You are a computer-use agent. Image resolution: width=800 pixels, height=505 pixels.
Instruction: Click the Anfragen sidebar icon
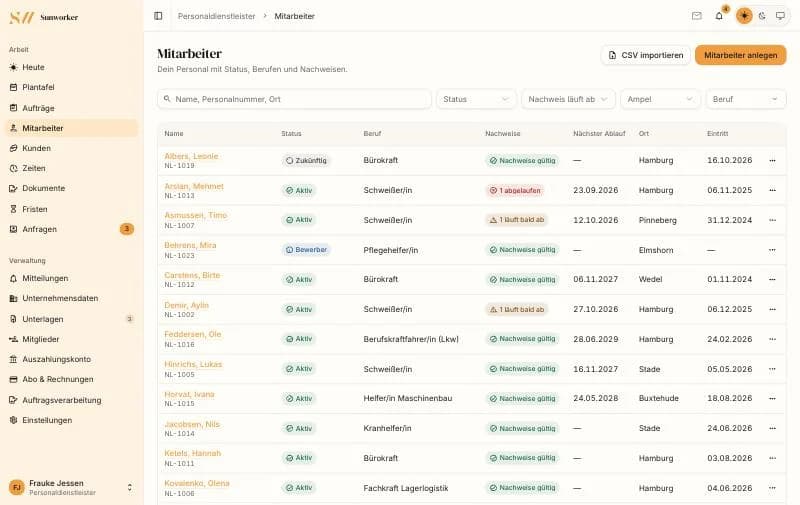point(13,229)
